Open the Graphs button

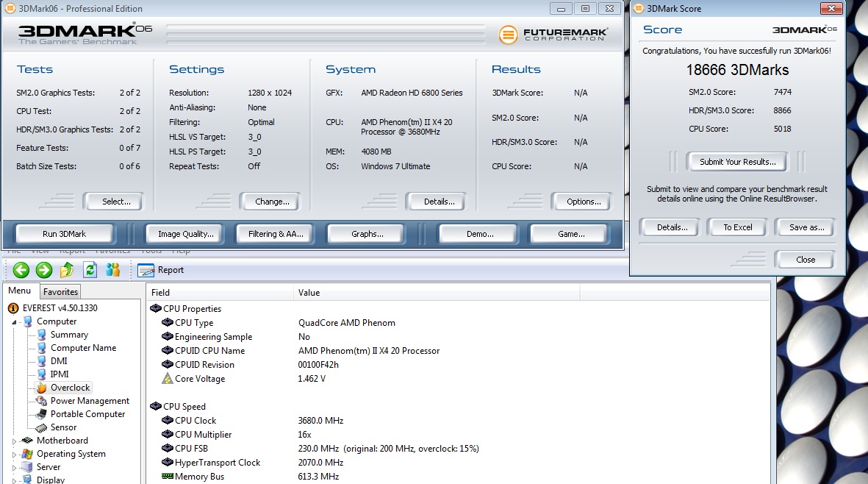367,234
